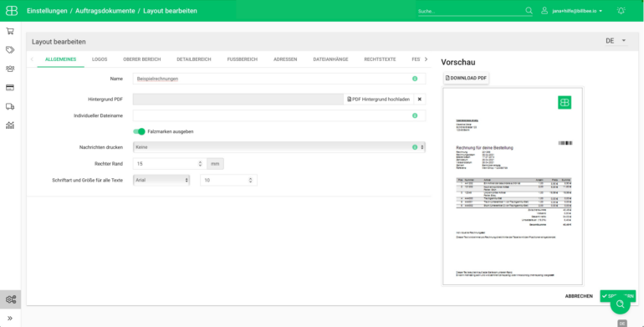
Task: Switch to the Detailbereich tab
Action: [x=194, y=59]
